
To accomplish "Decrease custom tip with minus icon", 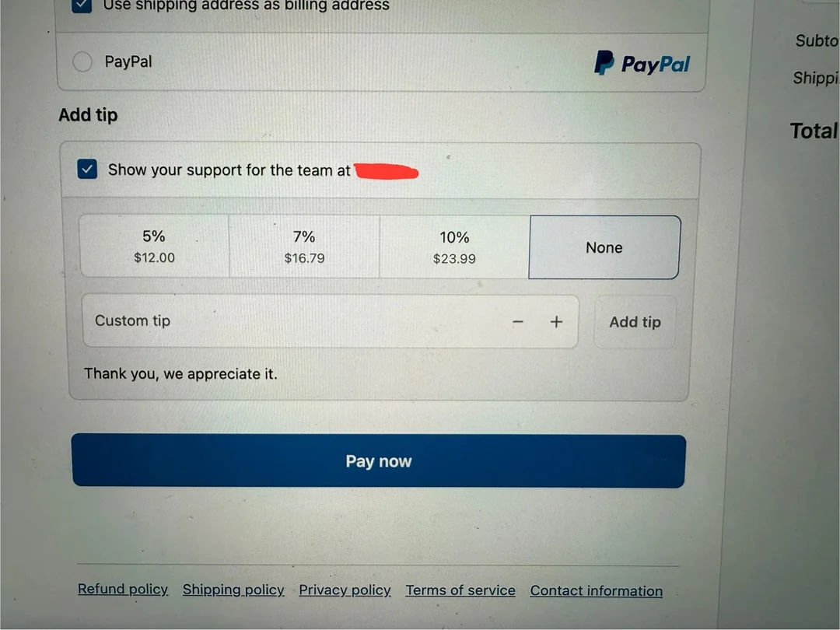I will point(517,321).
